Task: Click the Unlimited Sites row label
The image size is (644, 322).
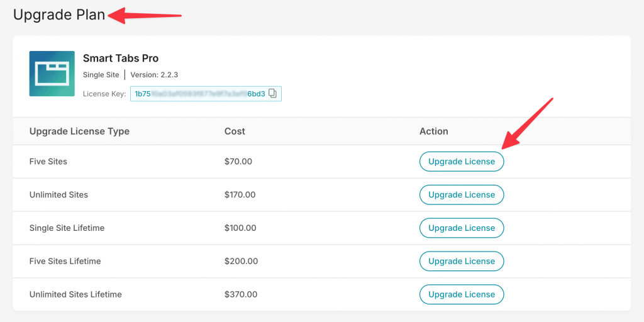Action: pyautogui.click(x=58, y=195)
